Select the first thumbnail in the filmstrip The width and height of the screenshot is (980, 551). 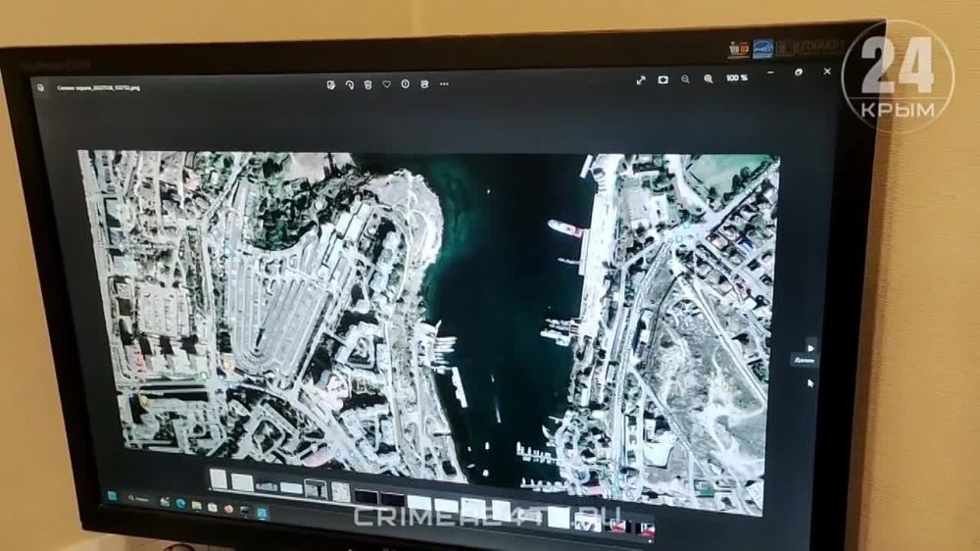coord(219,478)
